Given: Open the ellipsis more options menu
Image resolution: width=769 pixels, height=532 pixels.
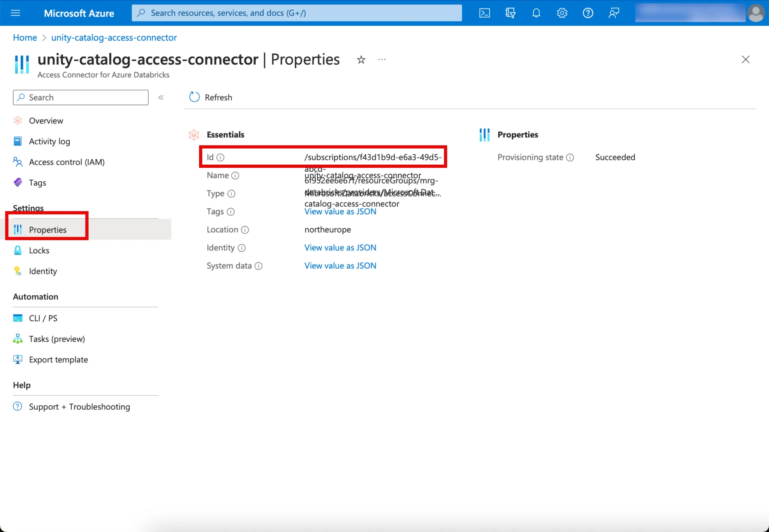Looking at the screenshot, I should (x=382, y=60).
